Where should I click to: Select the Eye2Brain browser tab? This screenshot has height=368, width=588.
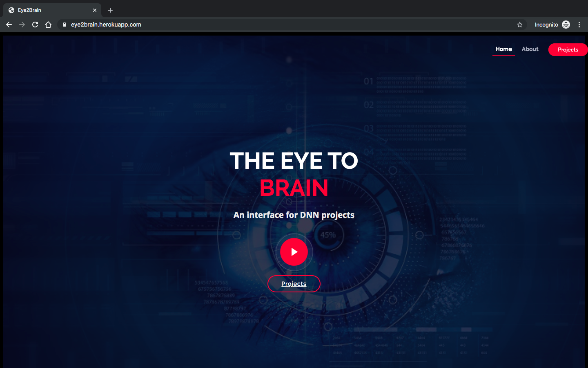[52, 10]
